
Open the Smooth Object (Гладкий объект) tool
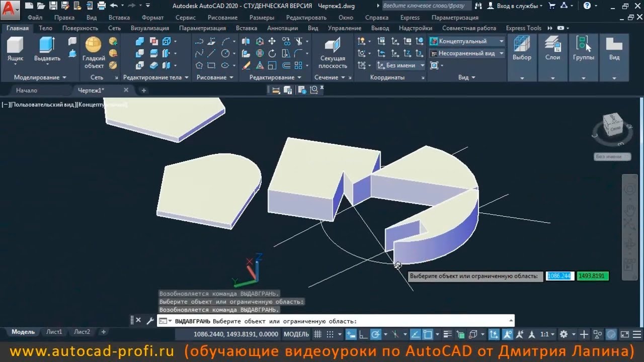(94, 52)
